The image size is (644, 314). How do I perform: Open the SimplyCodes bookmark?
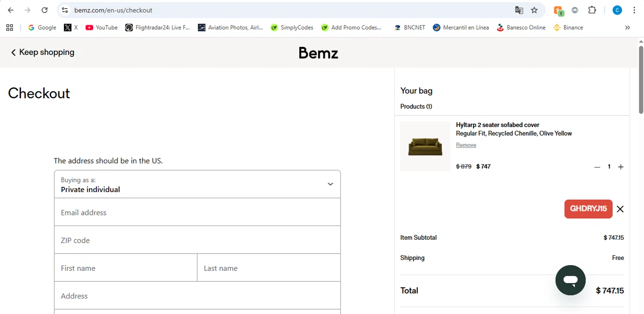292,27
